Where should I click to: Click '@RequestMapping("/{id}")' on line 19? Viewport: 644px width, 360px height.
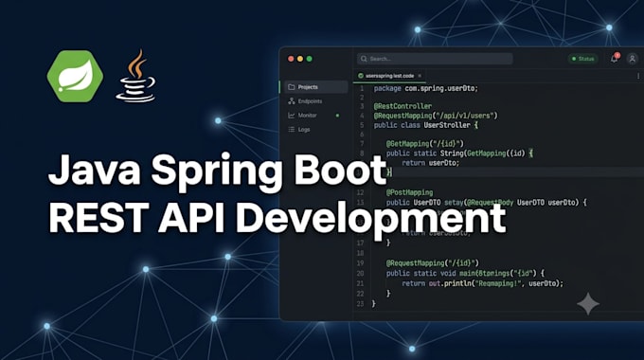(433, 263)
